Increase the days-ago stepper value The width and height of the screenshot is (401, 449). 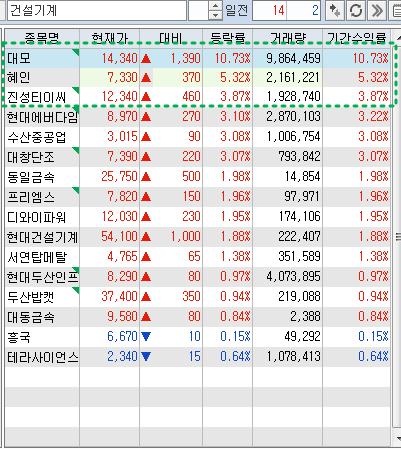tap(215, 6)
